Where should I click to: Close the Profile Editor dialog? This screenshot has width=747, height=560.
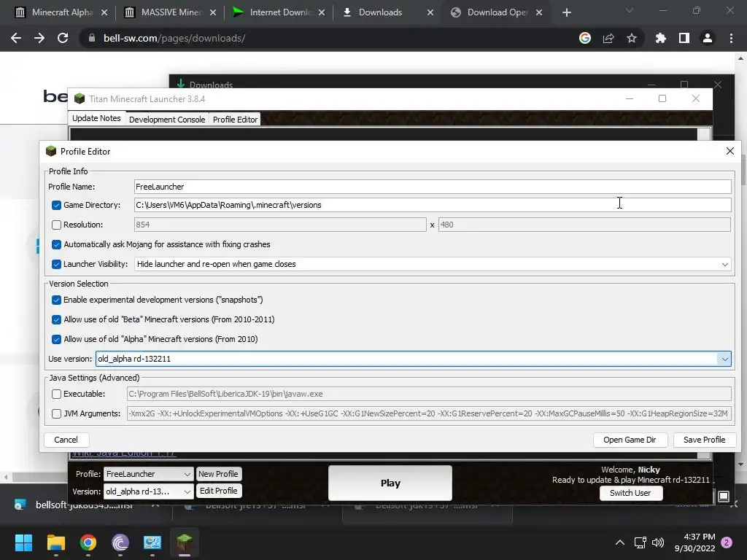point(729,151)
